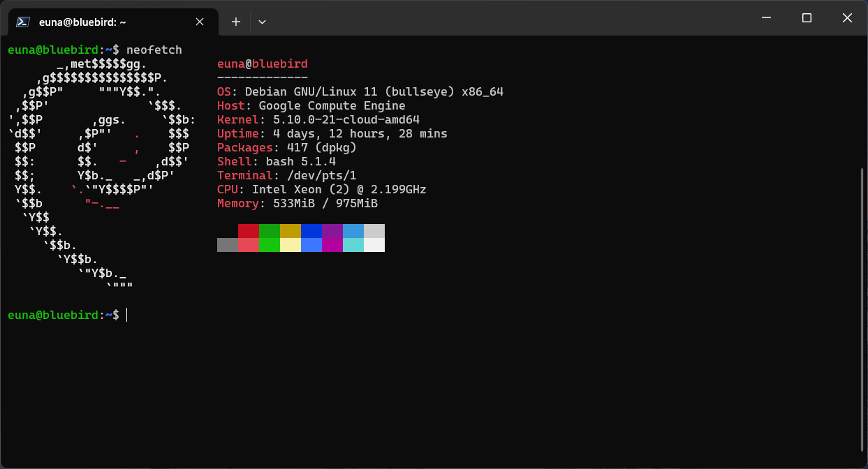Click the Debian ASCII art logo

[102, 175]
